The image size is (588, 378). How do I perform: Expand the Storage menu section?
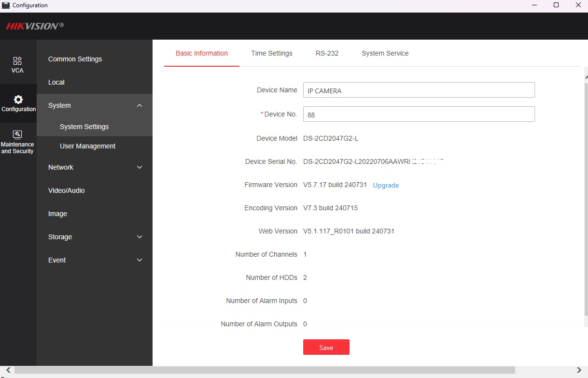(140, 237)
